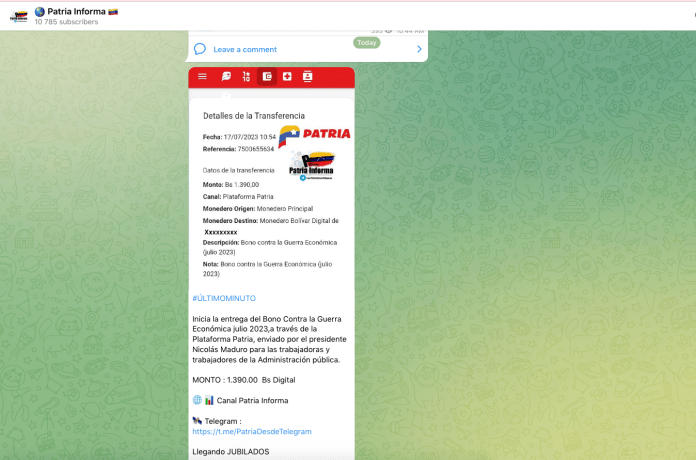The width and height of the screenshot is (696, 460).
Task: Click the plus cross icon in red bar
Action: click(287, 76)
